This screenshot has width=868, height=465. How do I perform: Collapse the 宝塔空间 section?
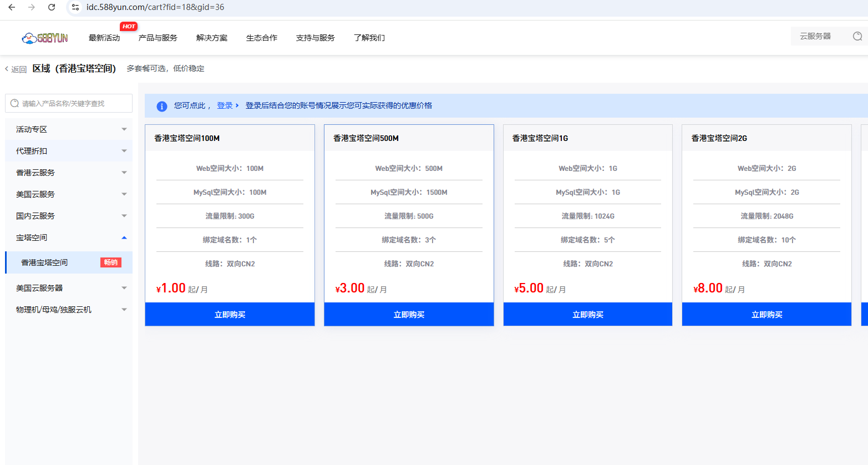point(124,237)
